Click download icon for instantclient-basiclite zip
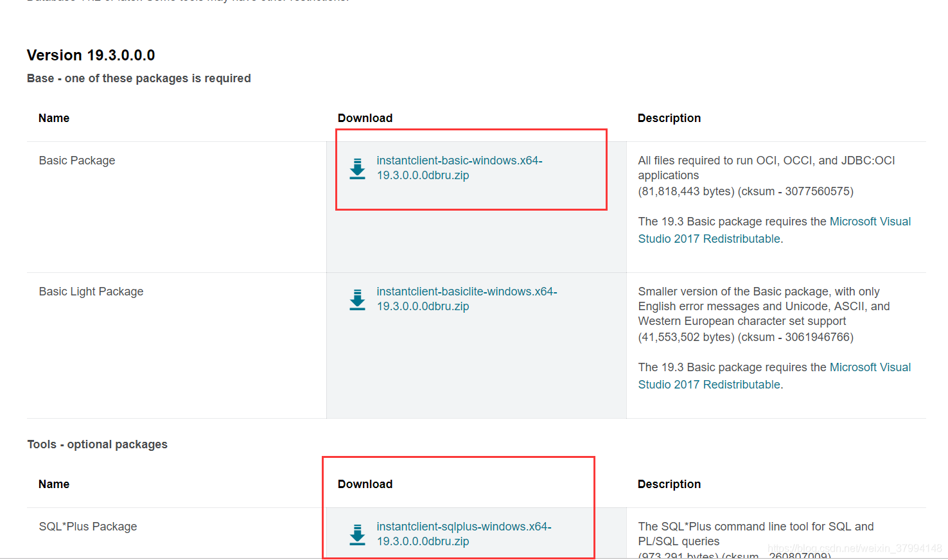948x560 pixels. (x=357, y=300)
